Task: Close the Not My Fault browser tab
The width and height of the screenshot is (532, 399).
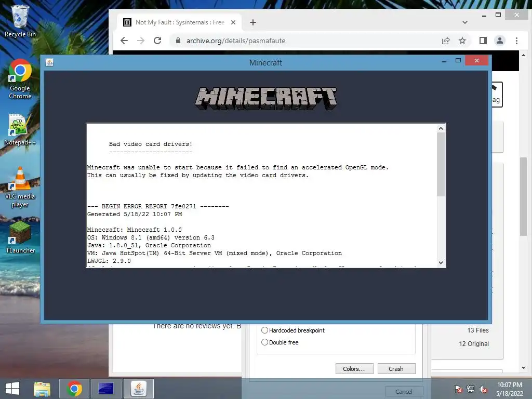Action: [x=233, y=22]
